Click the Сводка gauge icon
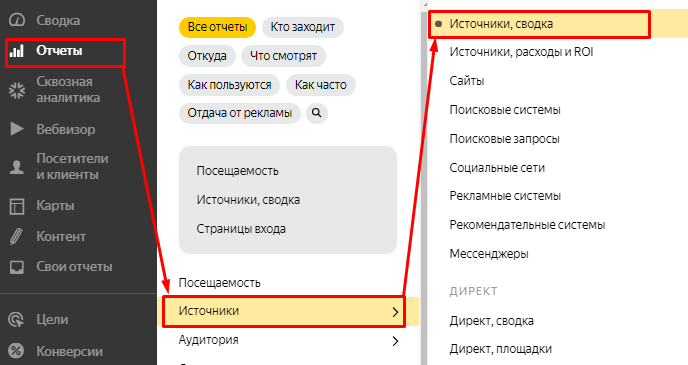This screenshot has width=688, height=365. point(17,20)
